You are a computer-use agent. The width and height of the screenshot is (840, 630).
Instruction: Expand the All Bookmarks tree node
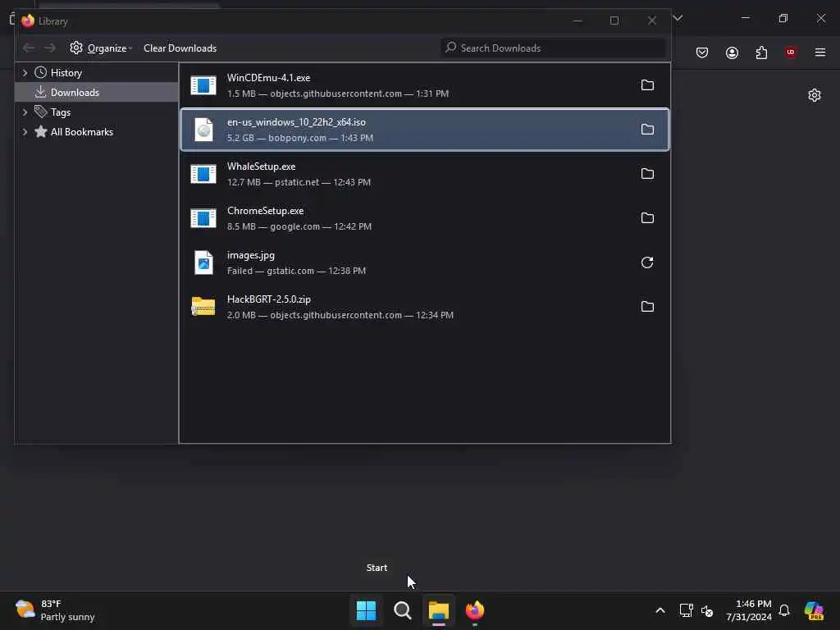(x=25, y=132)
